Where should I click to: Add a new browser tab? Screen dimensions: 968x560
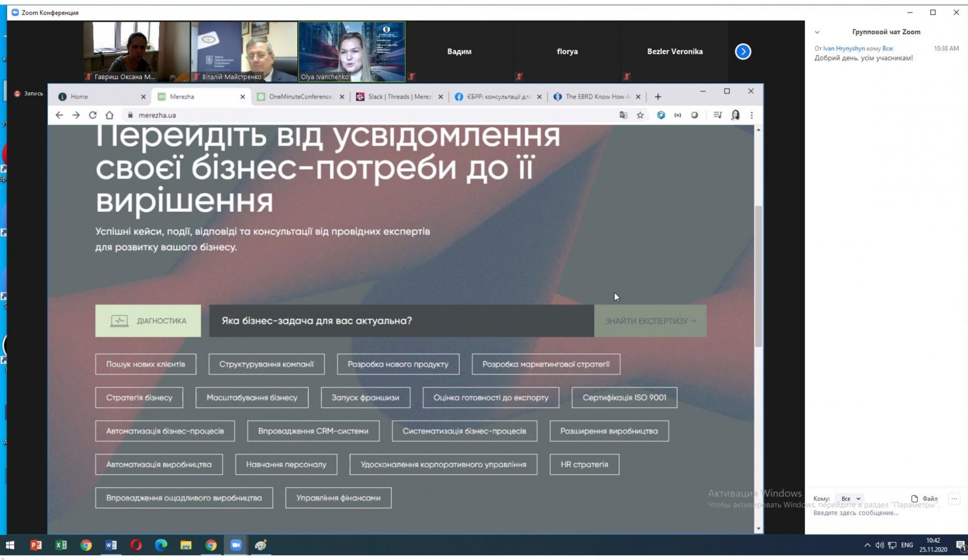658,97
